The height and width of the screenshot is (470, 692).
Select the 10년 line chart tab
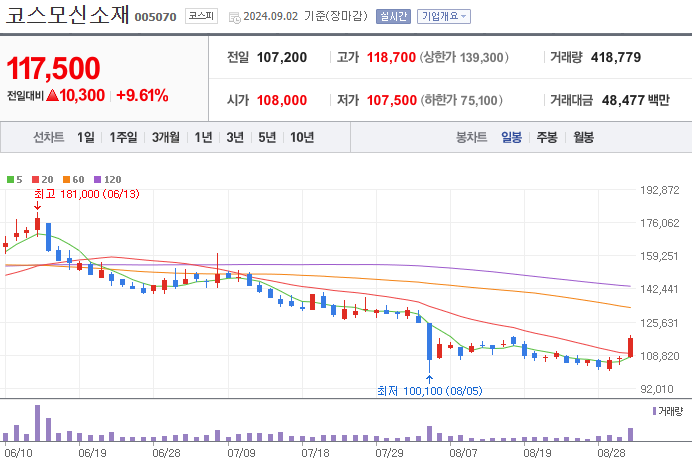[x=302, y=137]
